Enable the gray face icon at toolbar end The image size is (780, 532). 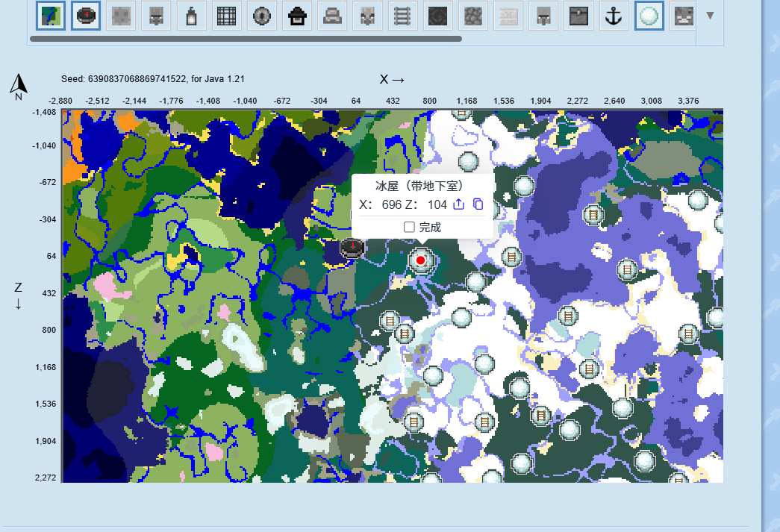(683, 16)
